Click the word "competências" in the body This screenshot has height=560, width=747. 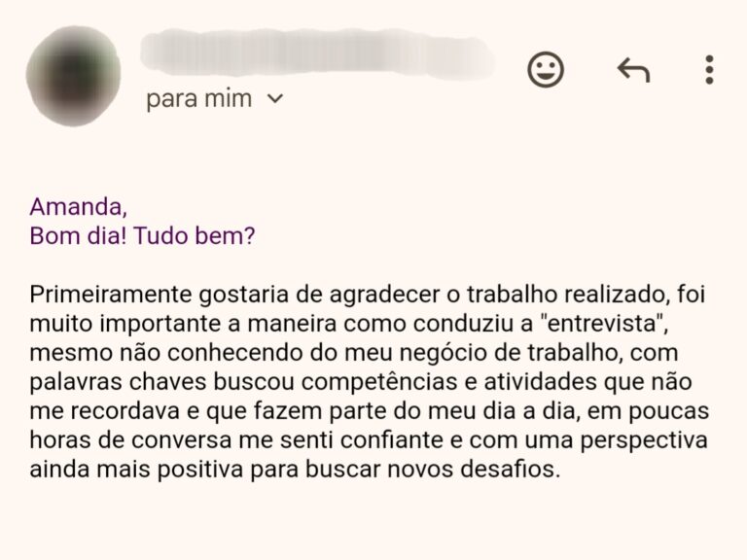coord(382,382)
